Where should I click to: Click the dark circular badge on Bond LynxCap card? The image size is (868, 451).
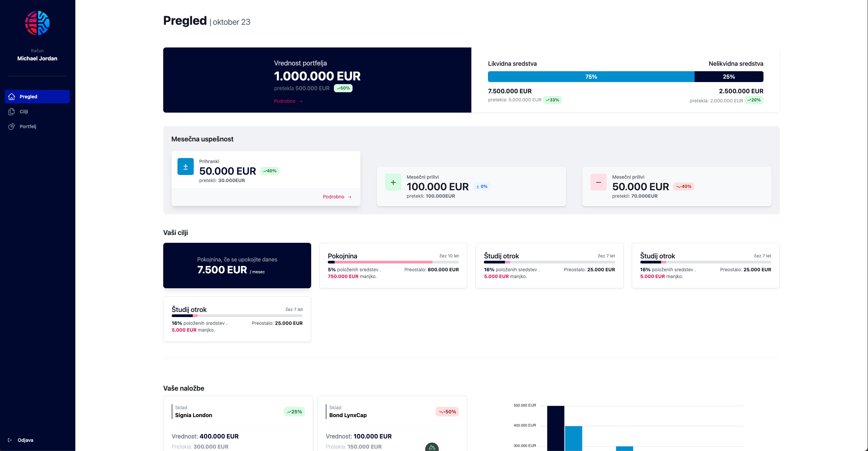click(432, 447)
